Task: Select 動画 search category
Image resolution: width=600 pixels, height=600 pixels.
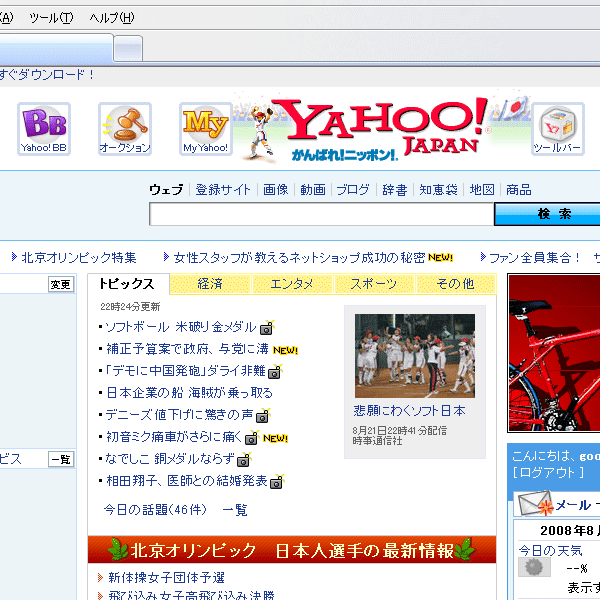Action: [x=313, y=189]
